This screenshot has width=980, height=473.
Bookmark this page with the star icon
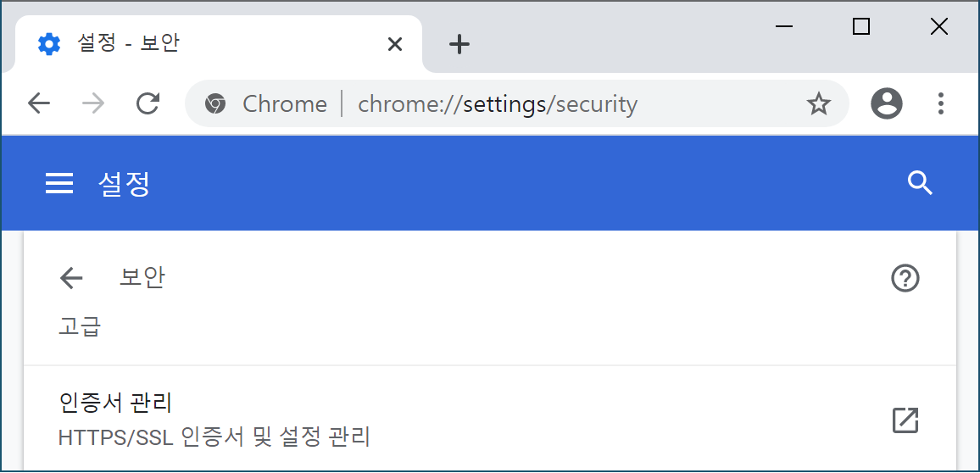[x=818, y=104]
